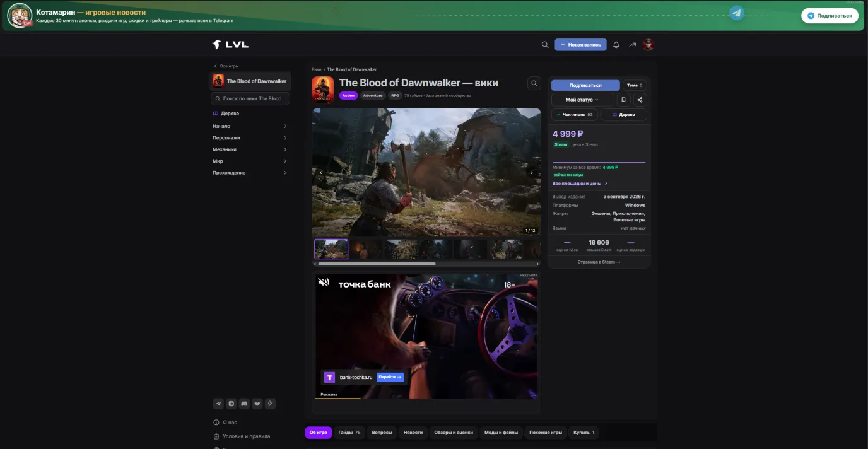The width and height of the screenshot is (868, 449).
Task: Focus the Поиск по вики search field
Action: pos(250,98)
